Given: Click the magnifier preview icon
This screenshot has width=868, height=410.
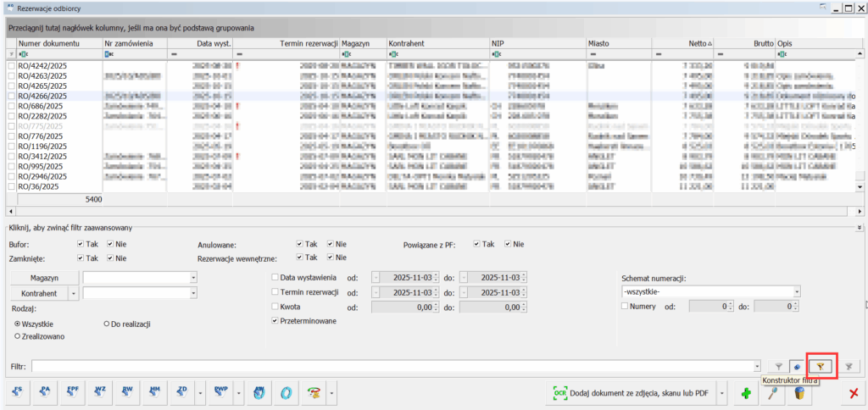Looking at the screenshot, I should coord(772,393).
